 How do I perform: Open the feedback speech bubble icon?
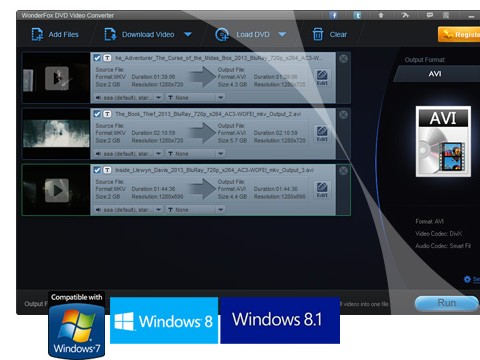pyautogui.click(x=430, y=15)
